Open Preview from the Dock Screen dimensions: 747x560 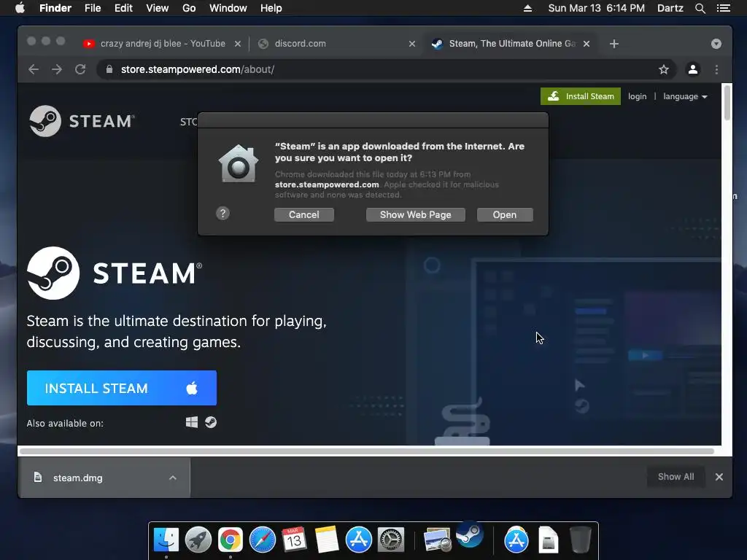point(437,540)
